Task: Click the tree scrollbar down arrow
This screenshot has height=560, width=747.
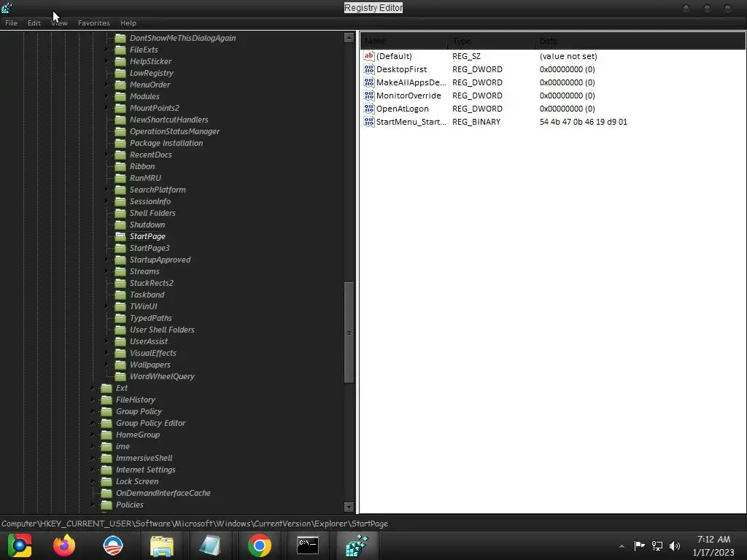Action: pyautogui.click(x=349, y=507)
